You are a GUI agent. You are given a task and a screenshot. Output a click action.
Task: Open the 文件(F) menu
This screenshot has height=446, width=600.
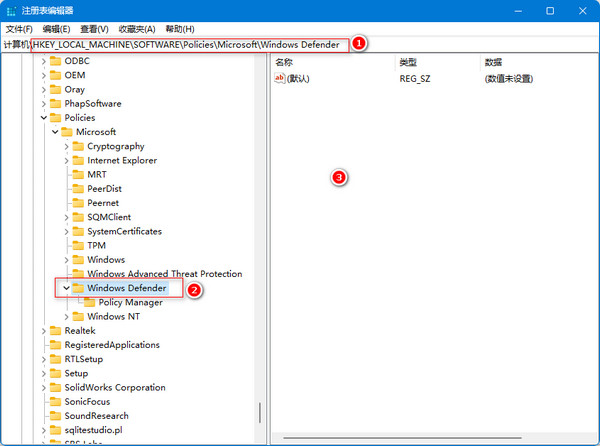tap(19, 29)
